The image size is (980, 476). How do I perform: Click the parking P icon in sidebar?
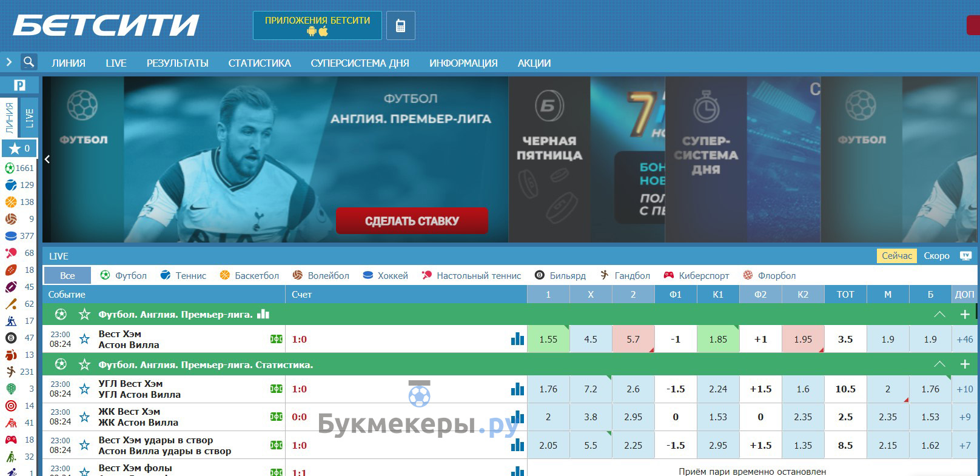19,85
